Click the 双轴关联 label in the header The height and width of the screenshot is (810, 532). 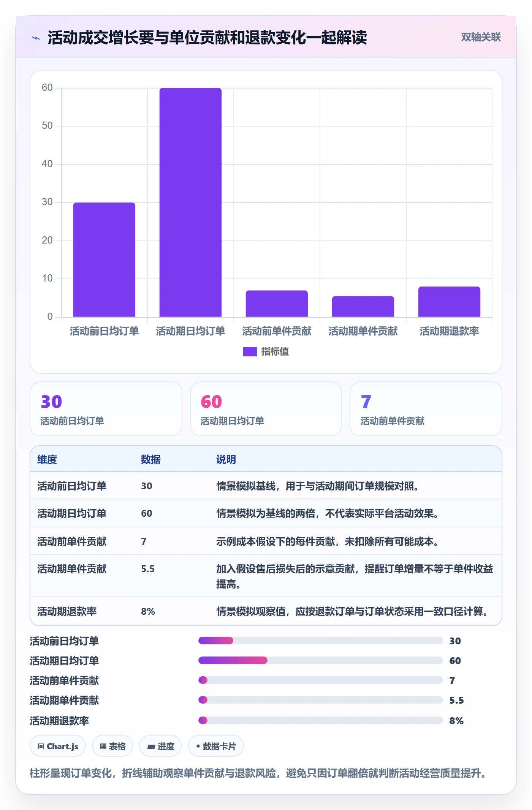pyautogui.click(x=481, y=37)
